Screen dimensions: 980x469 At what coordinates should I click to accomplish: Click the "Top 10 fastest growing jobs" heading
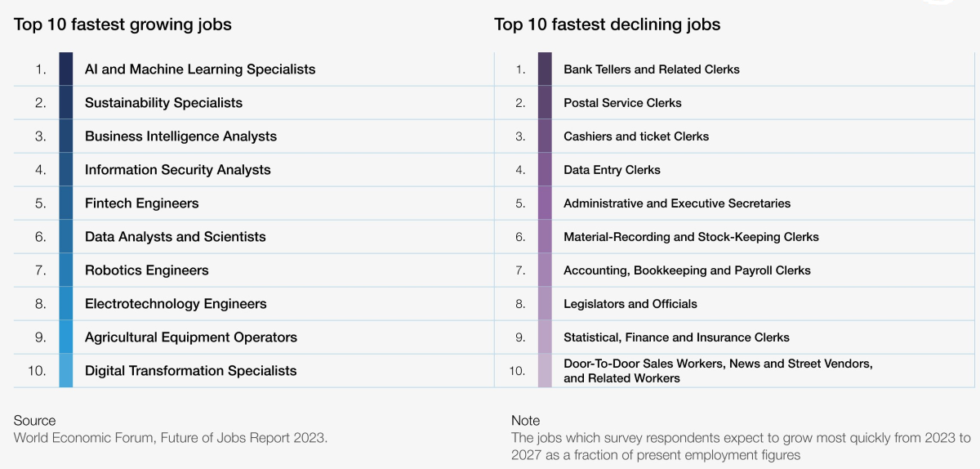click(x=122, y=25)
